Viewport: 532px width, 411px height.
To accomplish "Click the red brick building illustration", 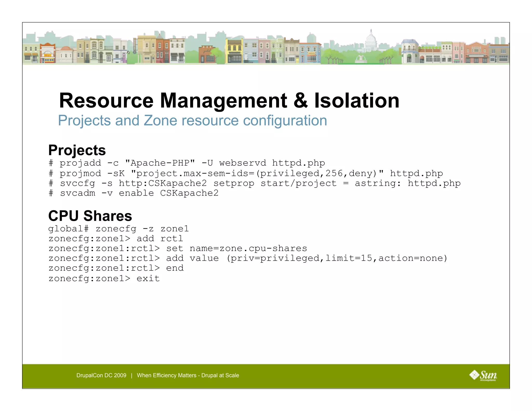I will [163, 51].
